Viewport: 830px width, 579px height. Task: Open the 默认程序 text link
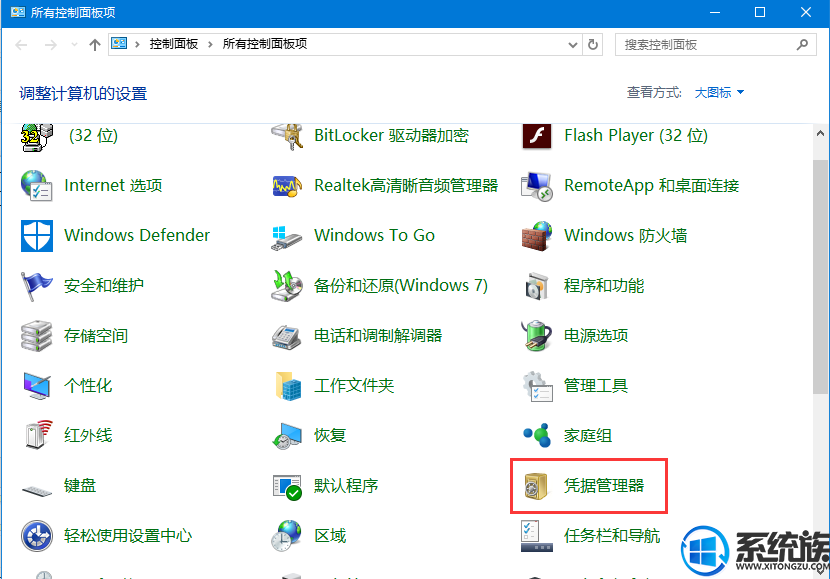pos(346,485)
